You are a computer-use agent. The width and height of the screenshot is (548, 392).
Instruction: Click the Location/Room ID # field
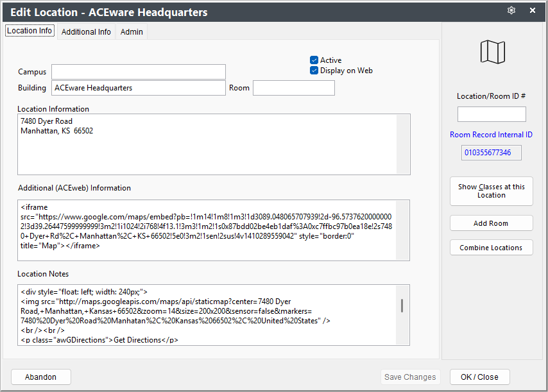coord(492,114)
